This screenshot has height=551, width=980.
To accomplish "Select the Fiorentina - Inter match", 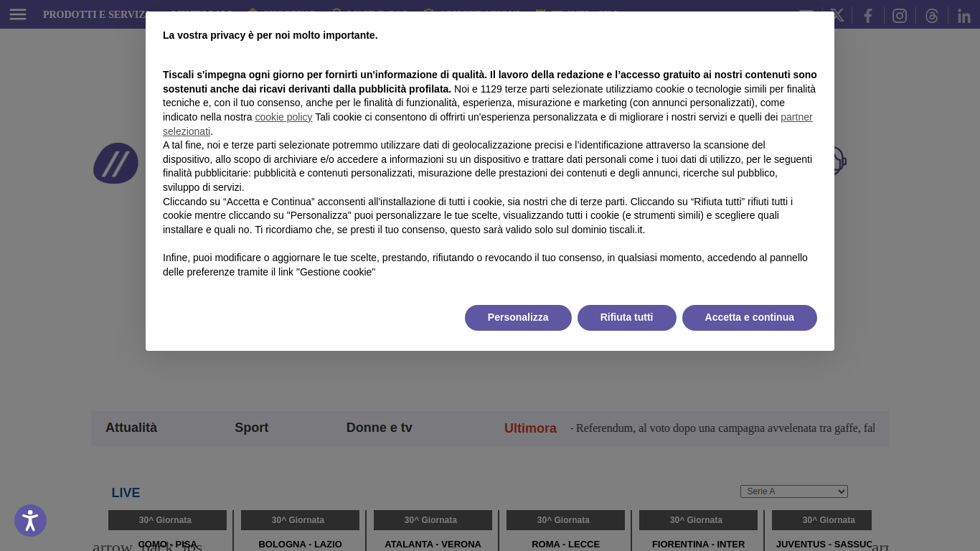I will tap(699, 545).
